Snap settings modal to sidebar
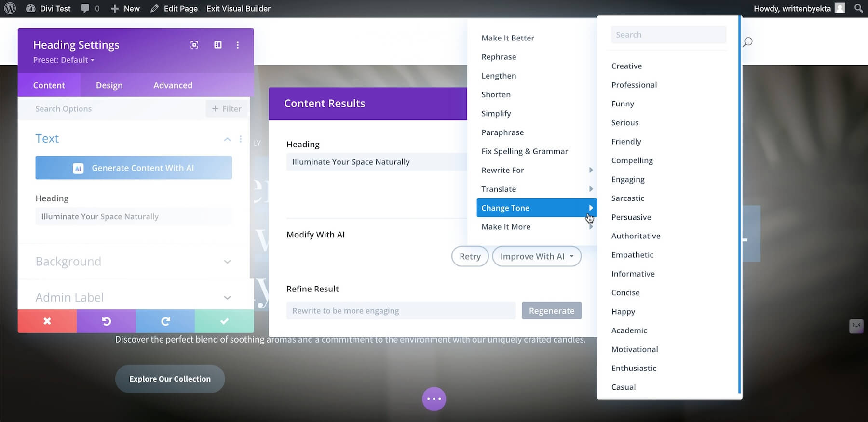This screenshot has width=868, height=422. tap(218, 45)
